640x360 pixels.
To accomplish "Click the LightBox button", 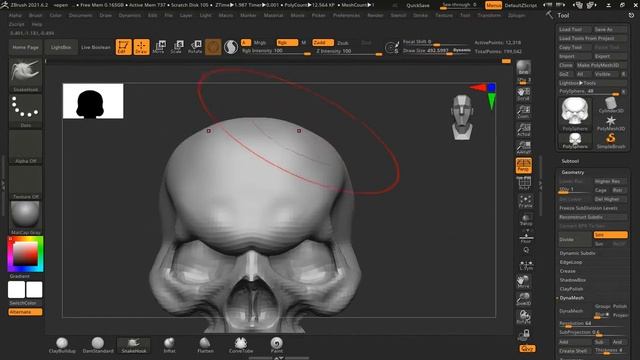I will pyautogui.click(x=61, y=47).
